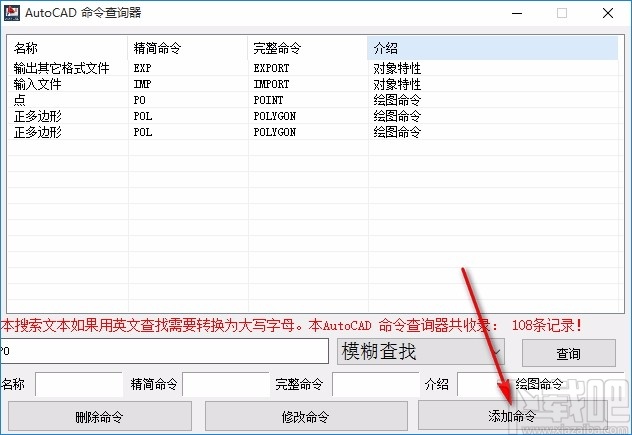Focus the 精简命令 input field
The width and height of the screenshot is (632, 435).
pyautogui.click(x=226, y=384)
